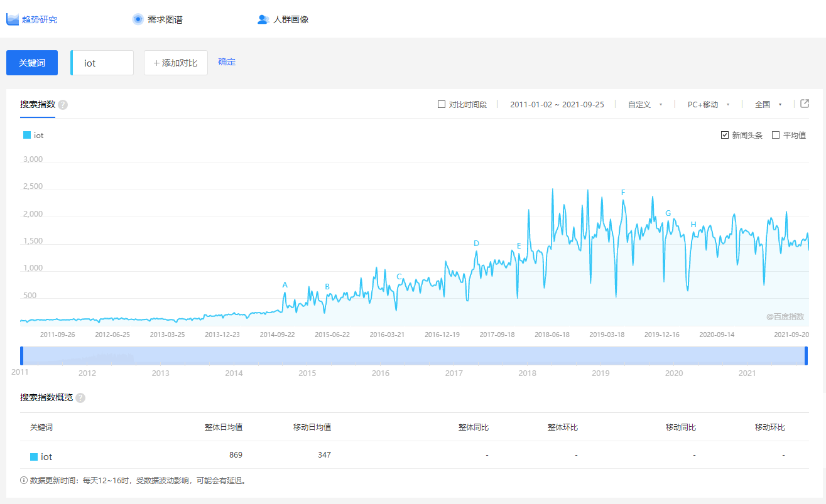Click the info icon before 数据更新时间
Image resolution: width=826 pixels, height=504 pixels.
pos(24,481)
